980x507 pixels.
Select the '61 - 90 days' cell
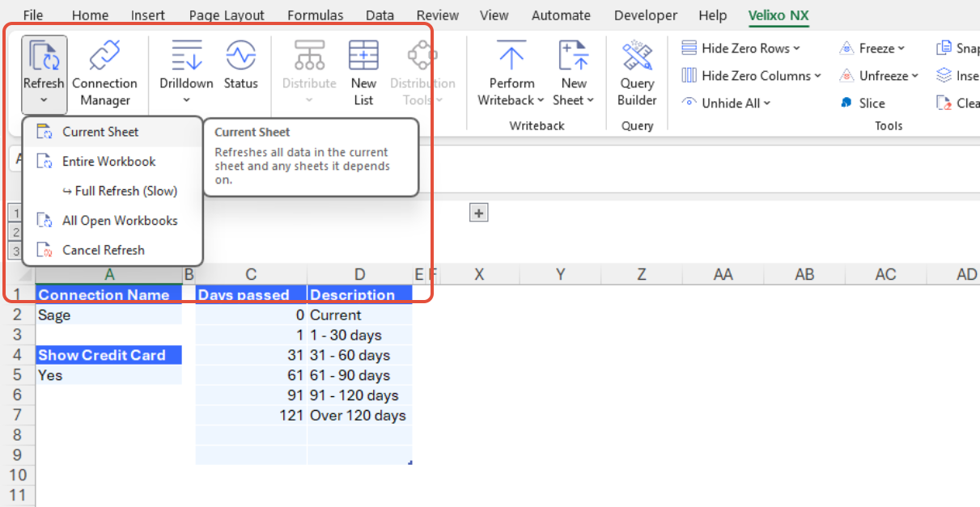pos(359,375)
